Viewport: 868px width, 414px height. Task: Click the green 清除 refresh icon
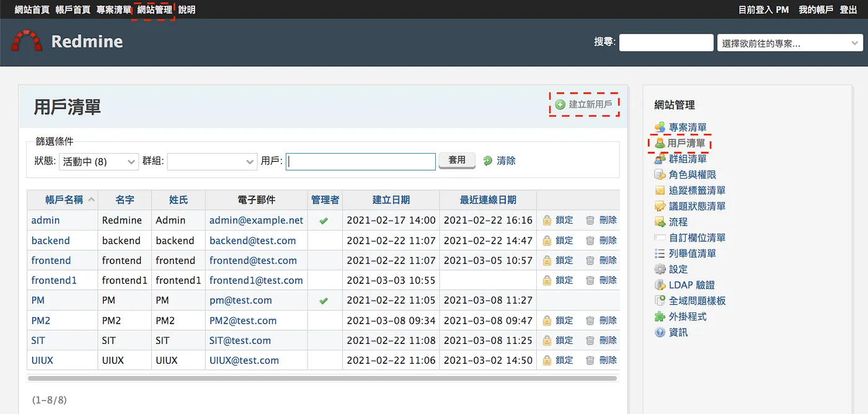488,161
